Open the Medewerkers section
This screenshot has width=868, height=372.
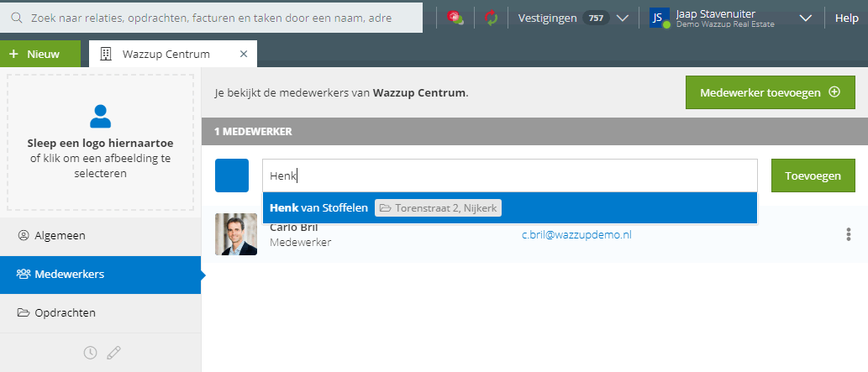click(100, 275)
